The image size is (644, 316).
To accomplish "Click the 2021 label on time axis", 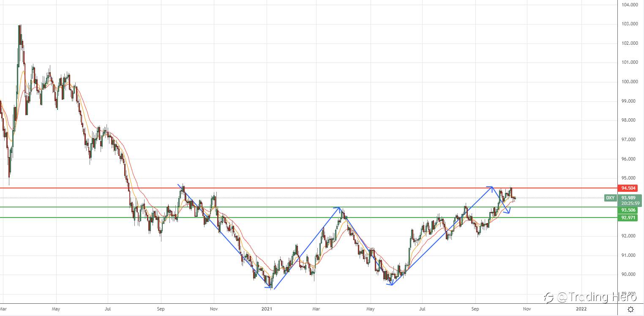I will coord(267,309).
